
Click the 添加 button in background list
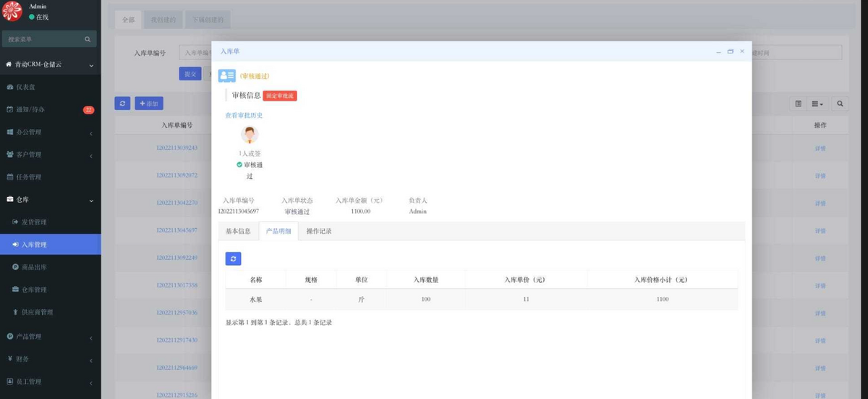click(149, 104)
